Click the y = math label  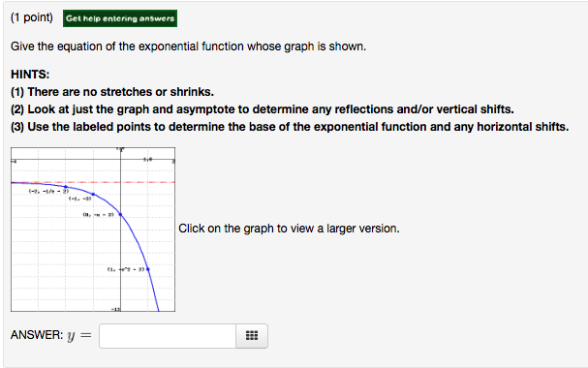(79, 336)
